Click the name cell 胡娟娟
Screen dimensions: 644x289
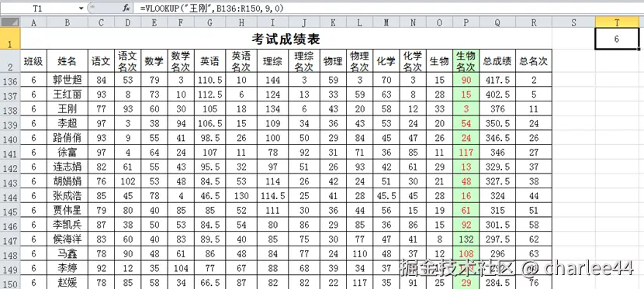pyautogui.click(x=68, y=181)
